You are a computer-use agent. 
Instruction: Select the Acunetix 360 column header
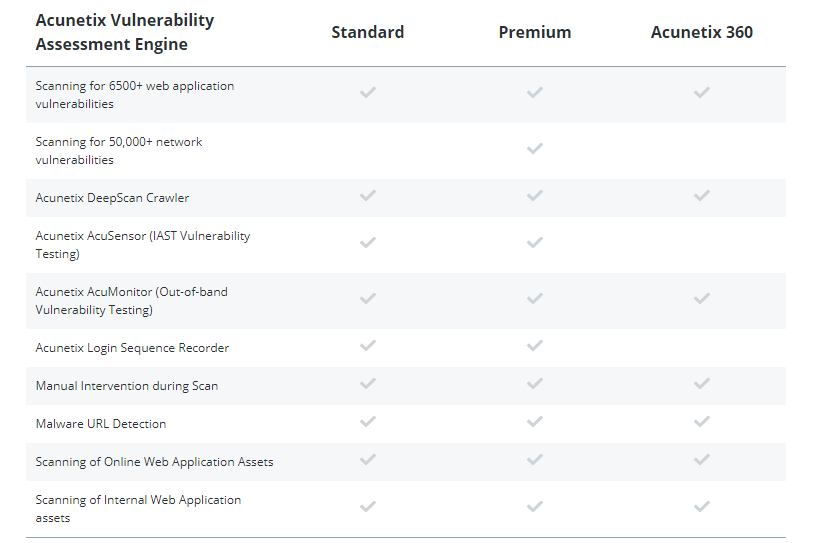701,32
